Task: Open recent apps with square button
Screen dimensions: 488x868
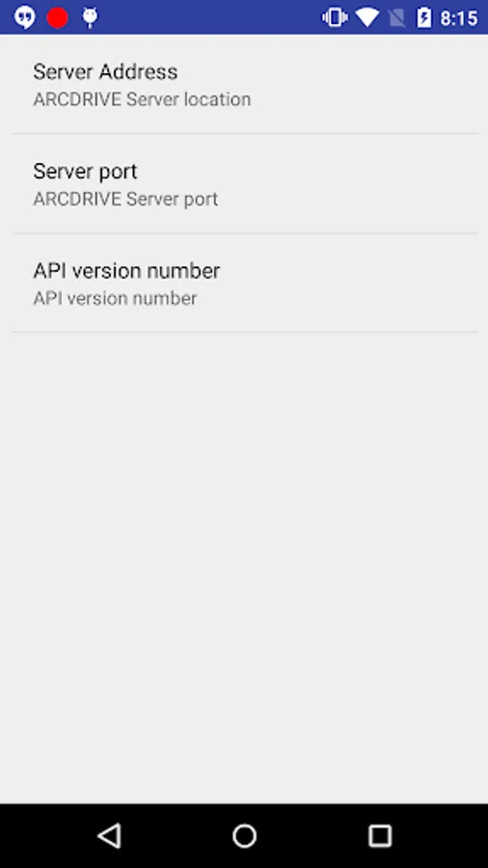Action: [x=380, y=836]
